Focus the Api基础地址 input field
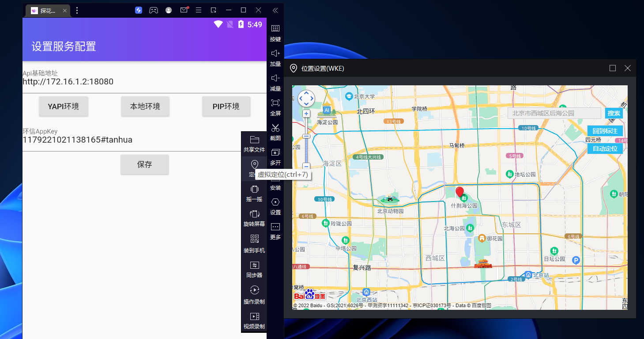The image size is (644, 339). [144, 82]
